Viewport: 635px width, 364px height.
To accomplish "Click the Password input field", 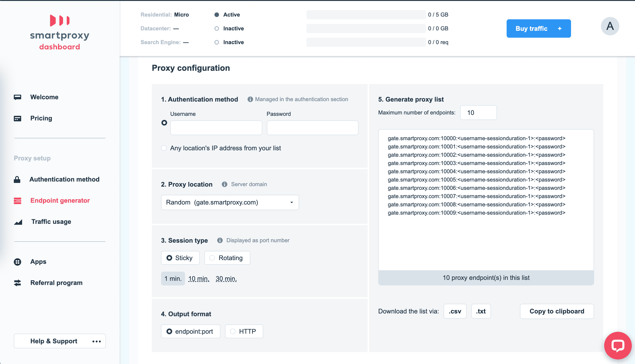I will point(312,128).
